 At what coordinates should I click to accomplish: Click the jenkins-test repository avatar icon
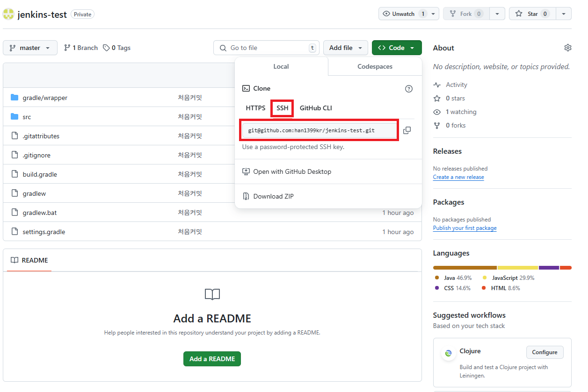tap(8, 14)
